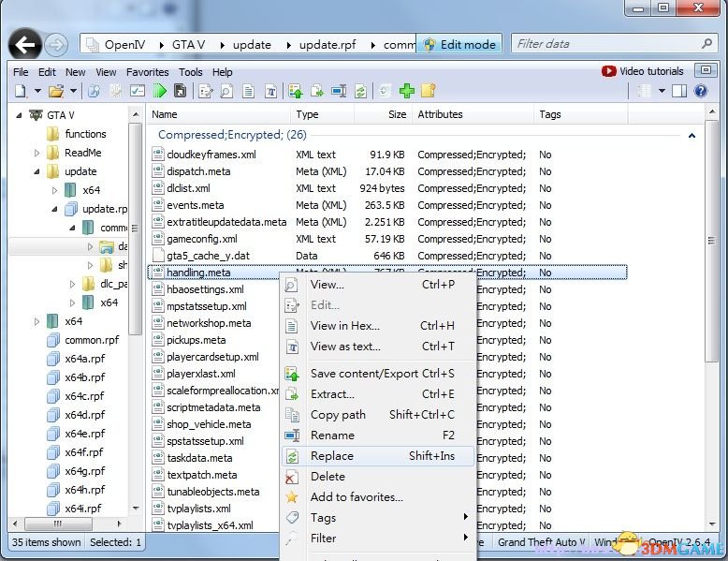Click the search magnifier in filter box

click(x=707, y=44)
